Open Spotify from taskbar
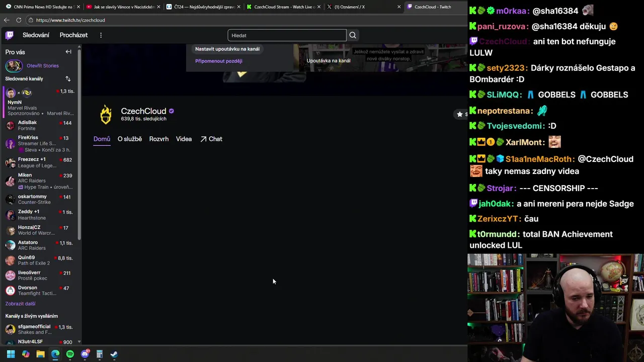644x362 pixels. click(x=70, y=354)
